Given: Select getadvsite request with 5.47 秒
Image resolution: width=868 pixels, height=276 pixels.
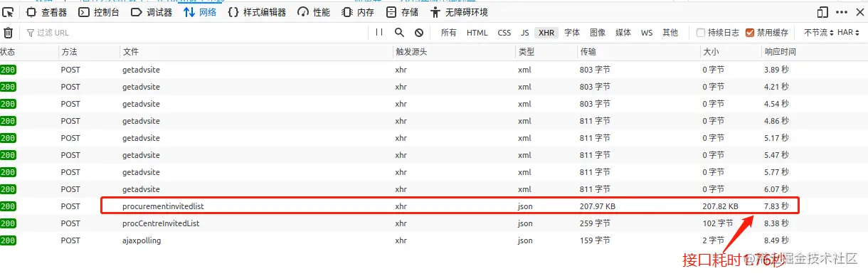Looking at the screenshot, I should (434, 155).
